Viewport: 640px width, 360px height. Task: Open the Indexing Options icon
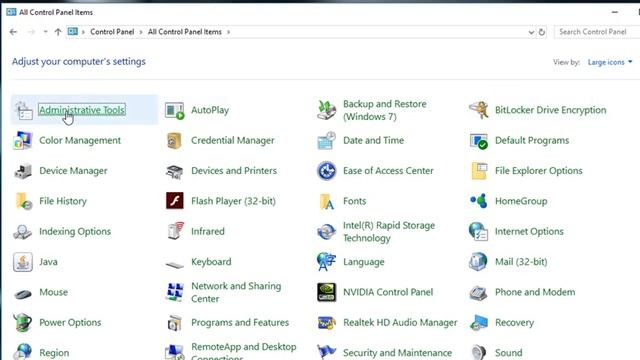[x=23, y=232]
